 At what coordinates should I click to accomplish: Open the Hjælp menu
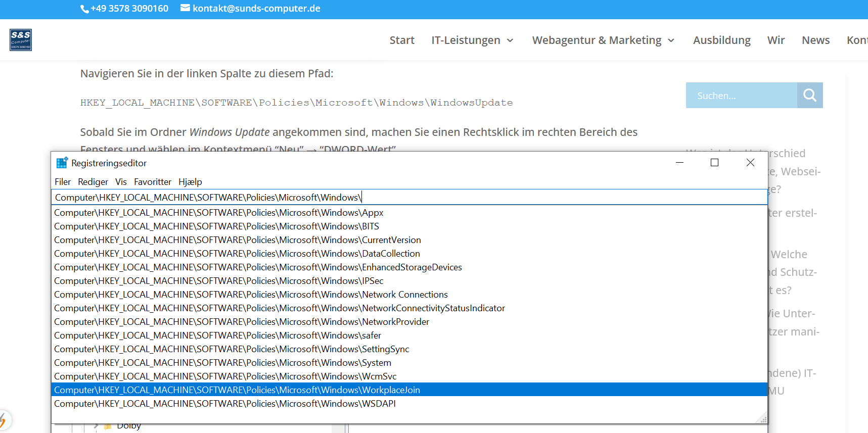pos(190,182)
